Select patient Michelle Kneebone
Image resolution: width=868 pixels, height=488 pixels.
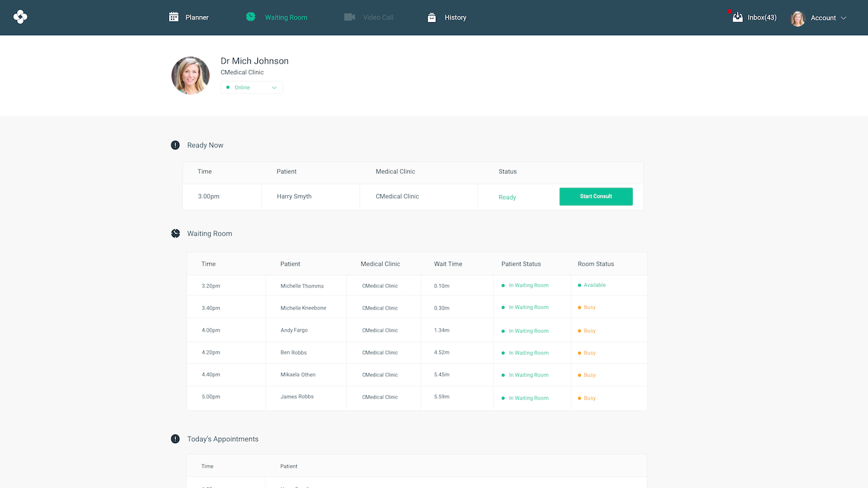tap(303, 308)
